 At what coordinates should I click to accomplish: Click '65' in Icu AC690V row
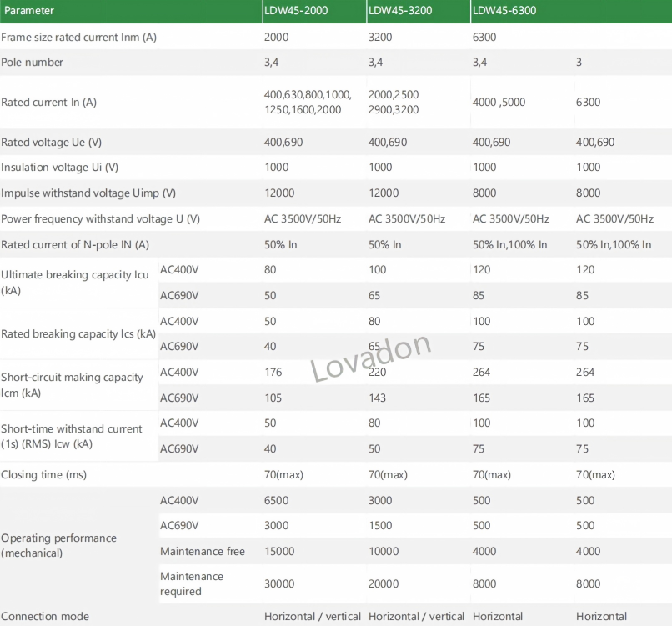(x=374, y=295)
